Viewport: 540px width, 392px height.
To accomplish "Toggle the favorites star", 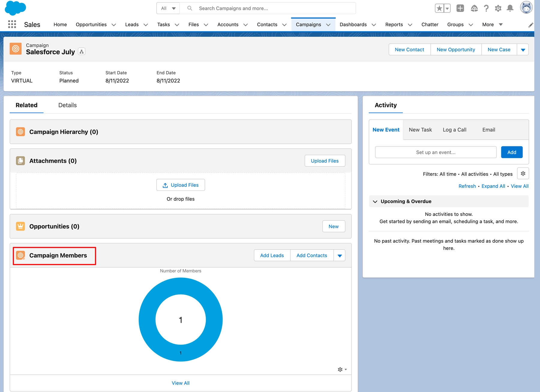I will 440,8.
